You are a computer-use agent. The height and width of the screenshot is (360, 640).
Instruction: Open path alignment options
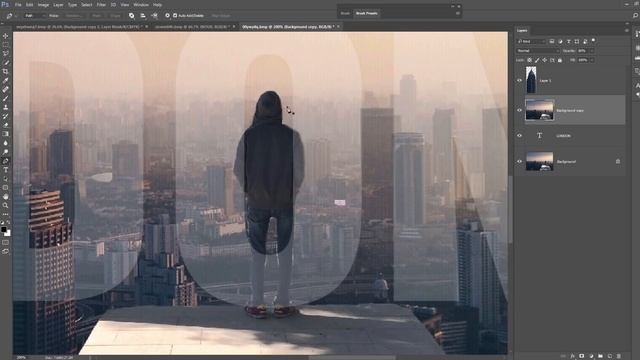[x=143, y=16]
